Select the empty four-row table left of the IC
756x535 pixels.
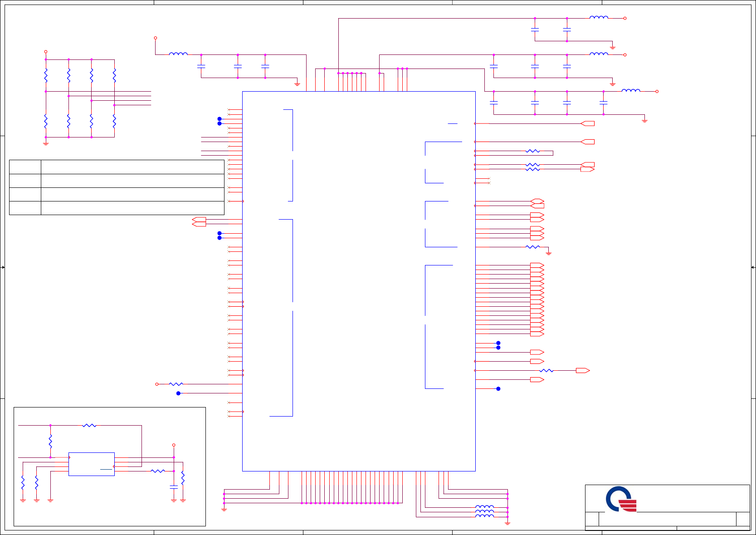click(117, 187)
